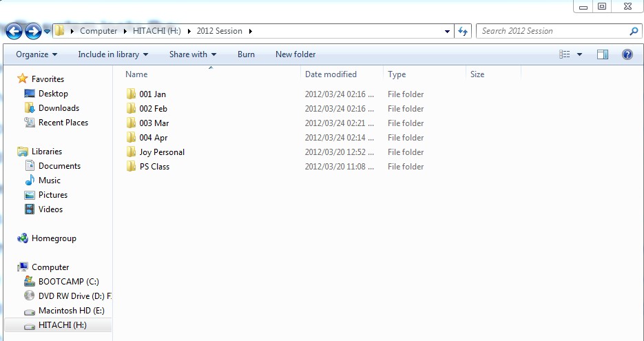
Task: Open BOOTCAMP (C:) drive
Action: [x=69, y=282]
